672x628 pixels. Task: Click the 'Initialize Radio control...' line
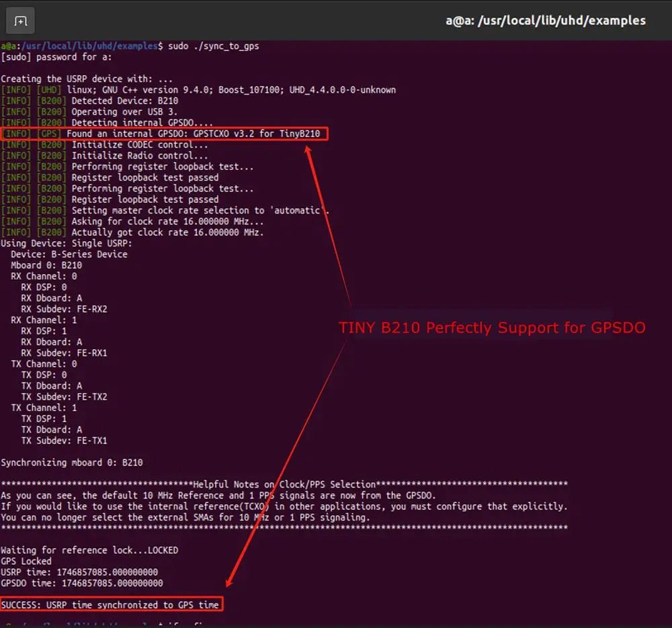point(104,156)
